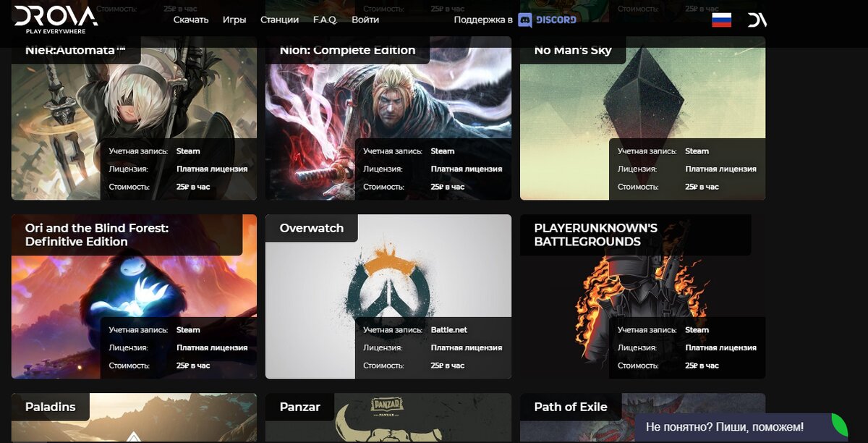Select the Nioh: Complete Edition card

click(x=388, y=118)
